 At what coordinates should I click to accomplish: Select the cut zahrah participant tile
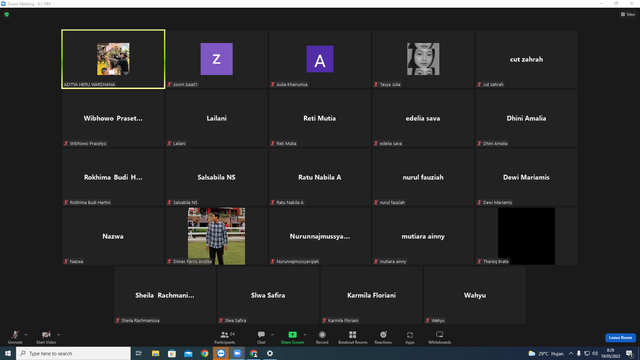tap(526, 59)
